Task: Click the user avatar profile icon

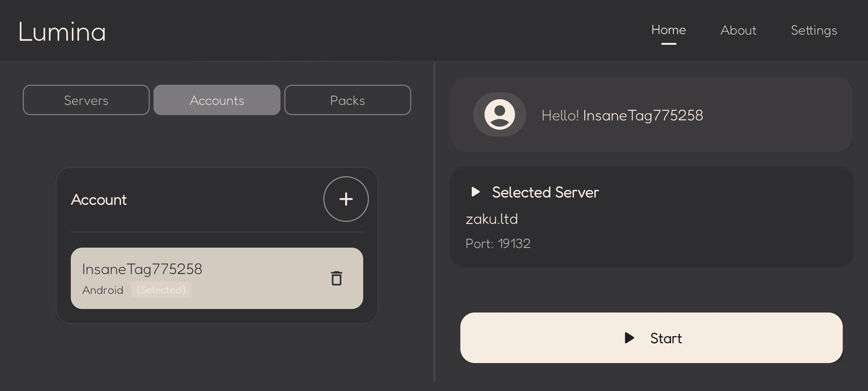Action: click(499, 114)
